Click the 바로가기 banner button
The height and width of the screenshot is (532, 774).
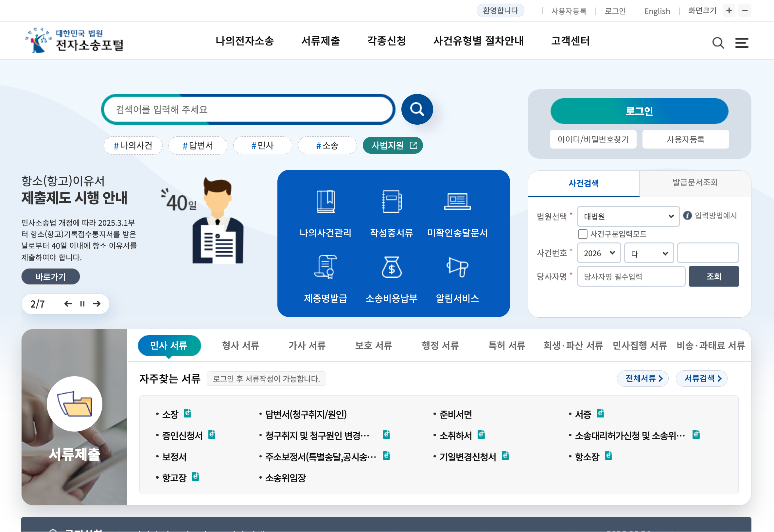click(x=51, y=276)
